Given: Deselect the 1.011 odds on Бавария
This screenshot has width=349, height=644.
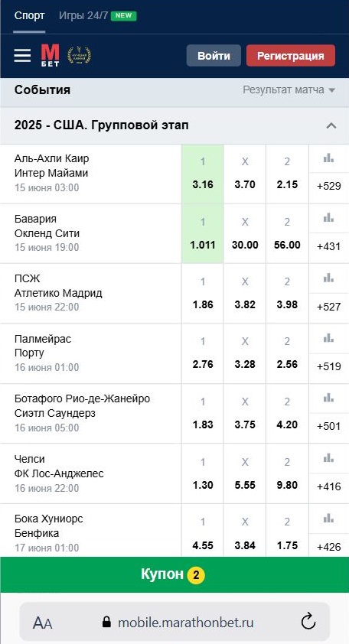Looking at the screenshot, I should click(x=203, y=233).
